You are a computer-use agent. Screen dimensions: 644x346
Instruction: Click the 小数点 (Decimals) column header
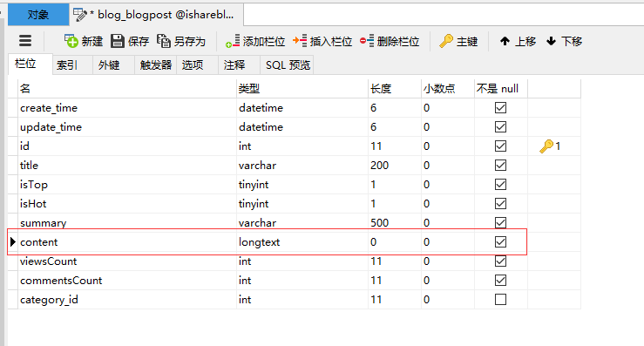click(x=448, y=88)
